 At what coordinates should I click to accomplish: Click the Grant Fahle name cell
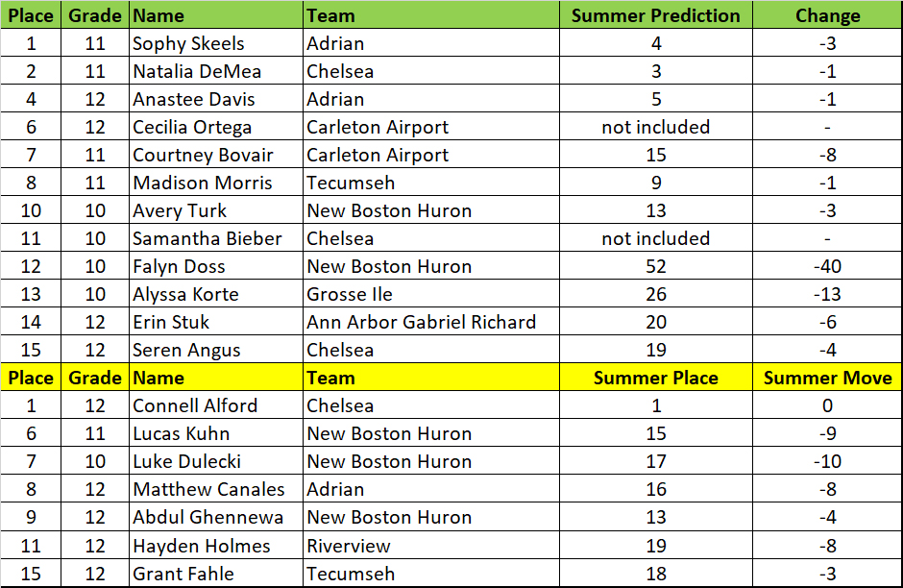[183, 574]
